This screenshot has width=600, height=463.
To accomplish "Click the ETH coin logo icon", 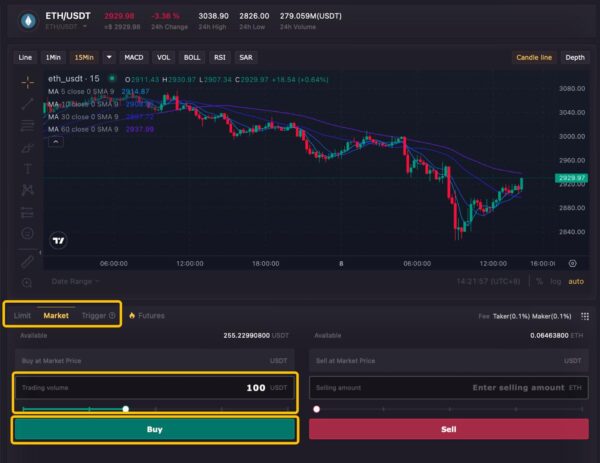I will [x=28, y=21].
